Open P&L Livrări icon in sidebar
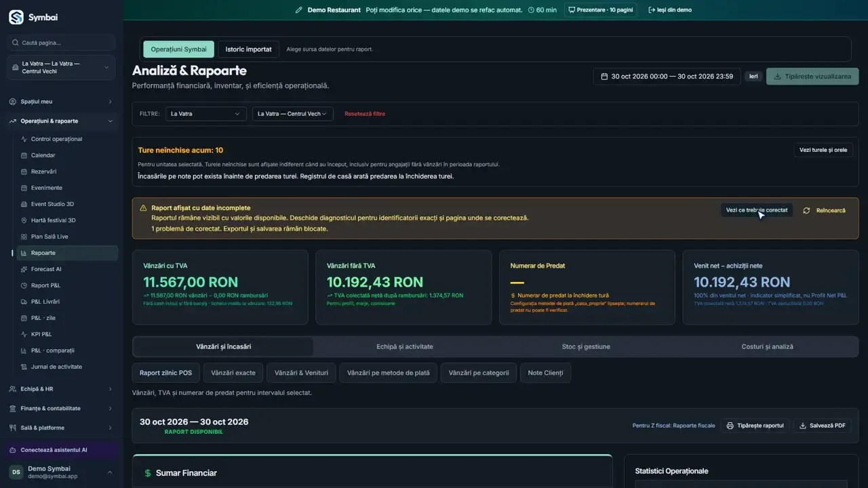Image resolution: width=868 pixels, height=488 pixels. pos(24,302)
